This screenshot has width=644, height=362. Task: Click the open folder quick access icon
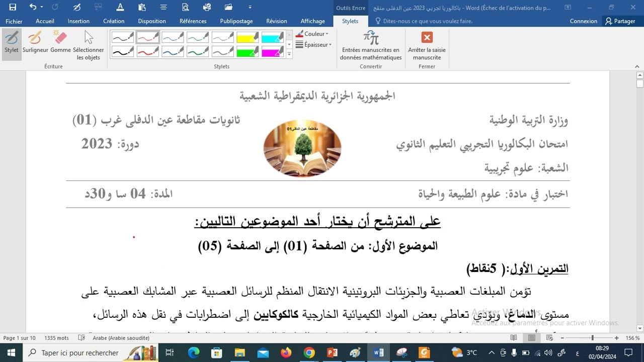click(x=228, y=7)
